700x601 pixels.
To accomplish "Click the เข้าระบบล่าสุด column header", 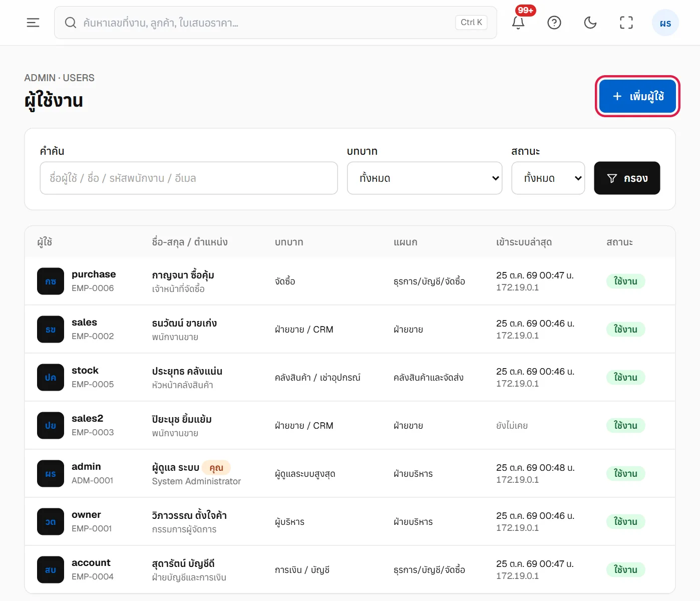I will tap(524, 242).
